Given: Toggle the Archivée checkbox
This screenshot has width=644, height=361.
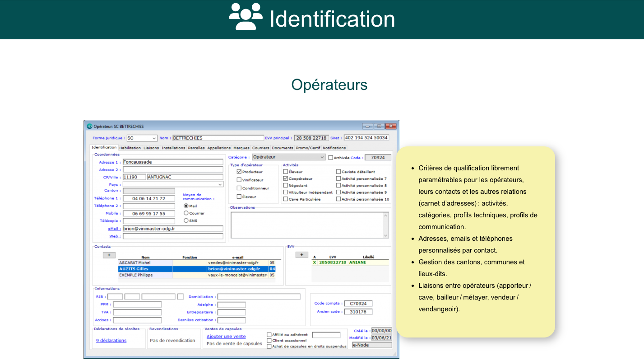Looking at the screenshot, I should click(330, 158).
